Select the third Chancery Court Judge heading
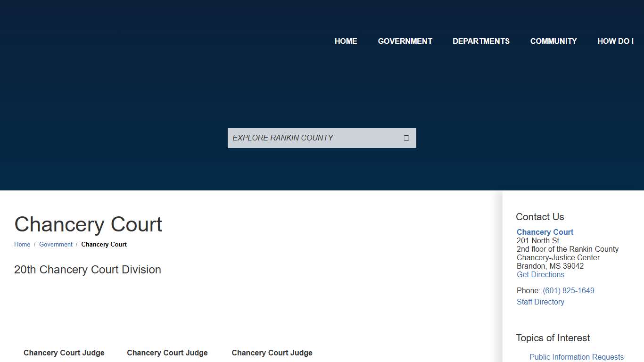644x362 pixels. tap(272, 353)
